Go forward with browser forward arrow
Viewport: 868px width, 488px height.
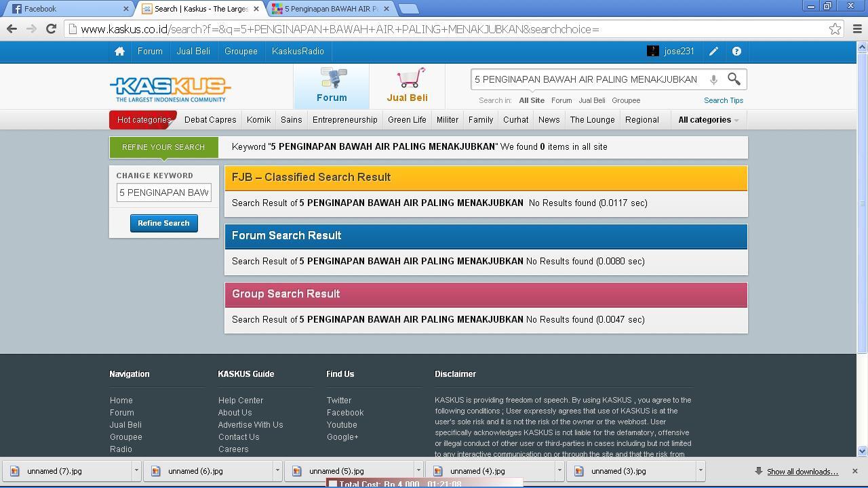(31, 29)
